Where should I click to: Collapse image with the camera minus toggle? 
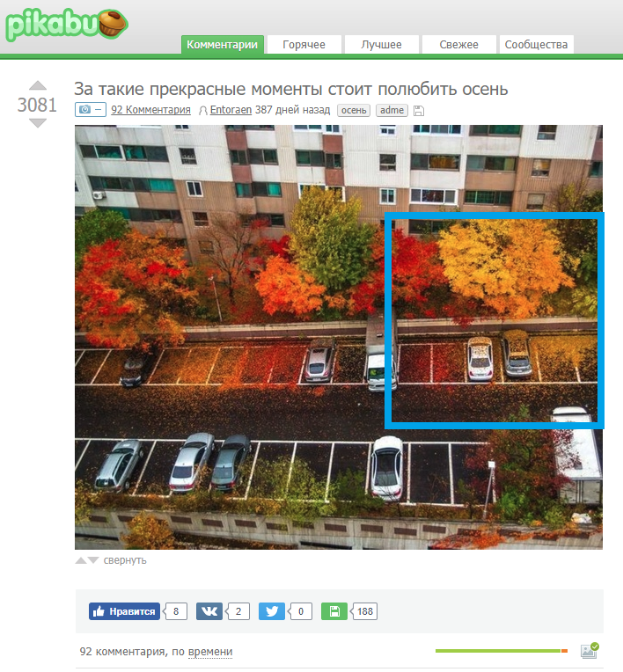point(91,110)
